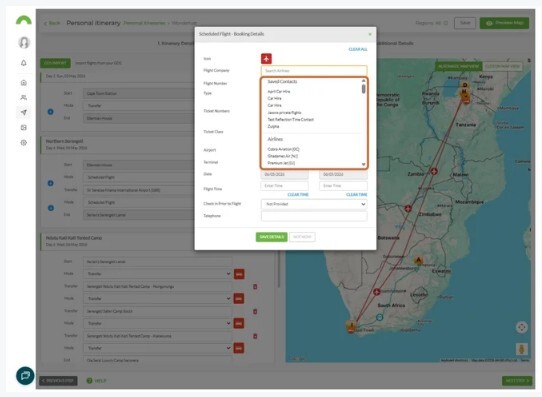Select Test Reflection Time Contact entry
This screenshot has width=542, height=397.
(x=290, y=120)
